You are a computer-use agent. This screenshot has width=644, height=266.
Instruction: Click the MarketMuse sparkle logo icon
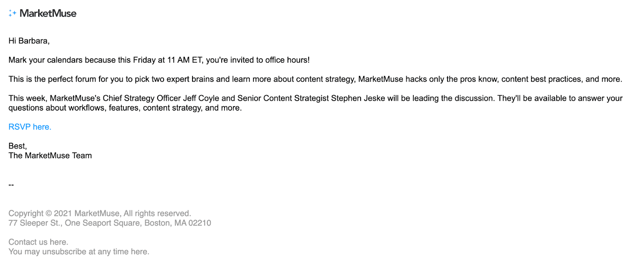point(12,13)
